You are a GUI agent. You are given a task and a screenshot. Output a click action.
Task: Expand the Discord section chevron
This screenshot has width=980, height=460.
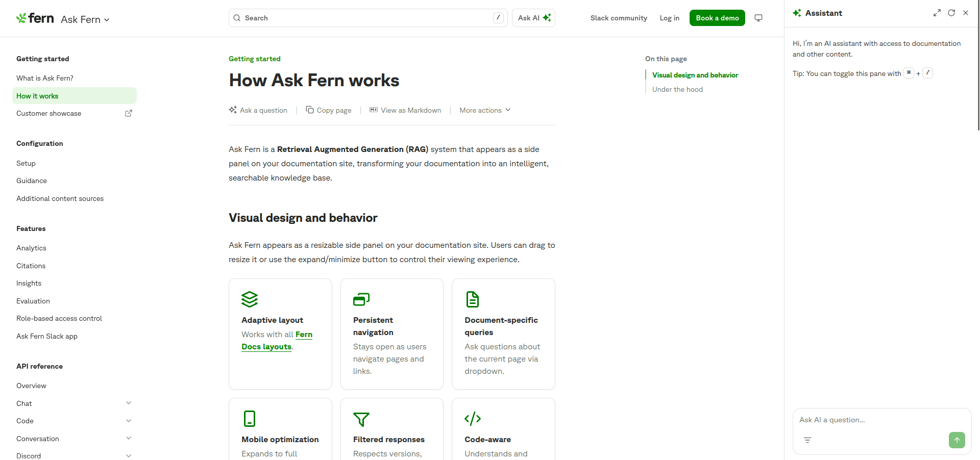(x=129, y=456)
